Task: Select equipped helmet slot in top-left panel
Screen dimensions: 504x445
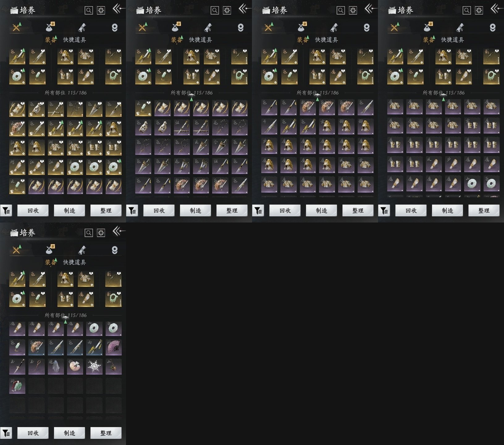Action: 65,56
